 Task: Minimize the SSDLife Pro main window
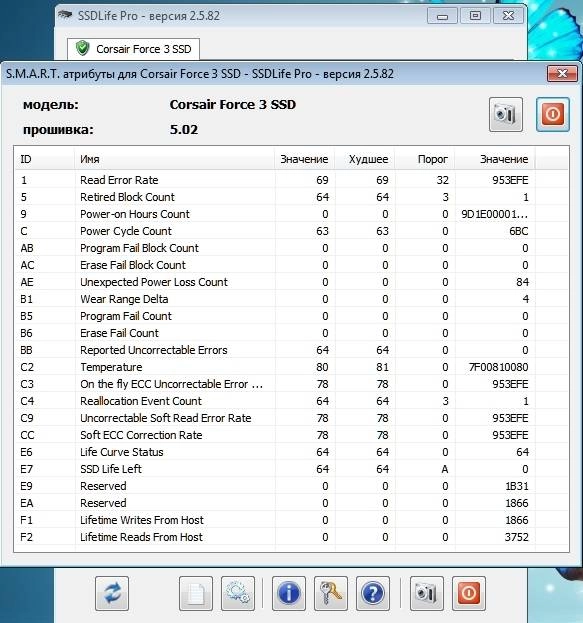(442, 16)
